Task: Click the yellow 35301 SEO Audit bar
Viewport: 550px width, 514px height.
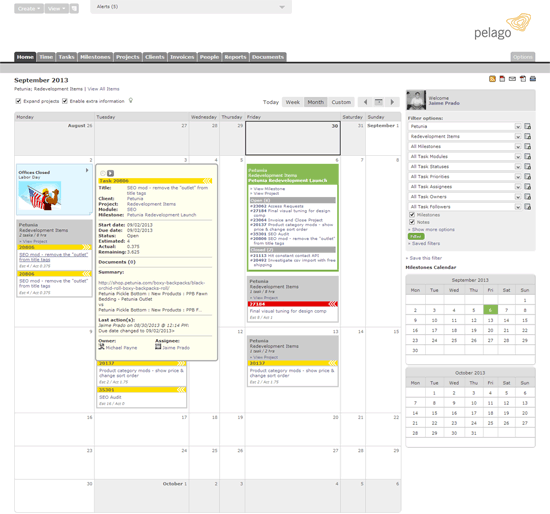Action: click(142, 390)
